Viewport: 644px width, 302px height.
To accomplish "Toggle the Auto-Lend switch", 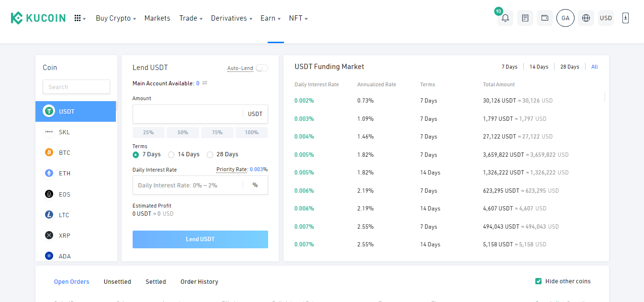I will 262,68.
